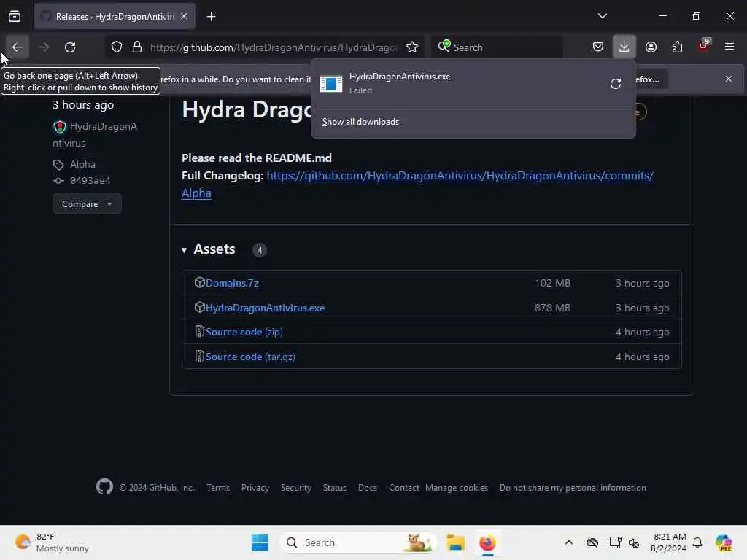Show all downloads
Viewport: 747px width, 560px height.
click(360, 122)
